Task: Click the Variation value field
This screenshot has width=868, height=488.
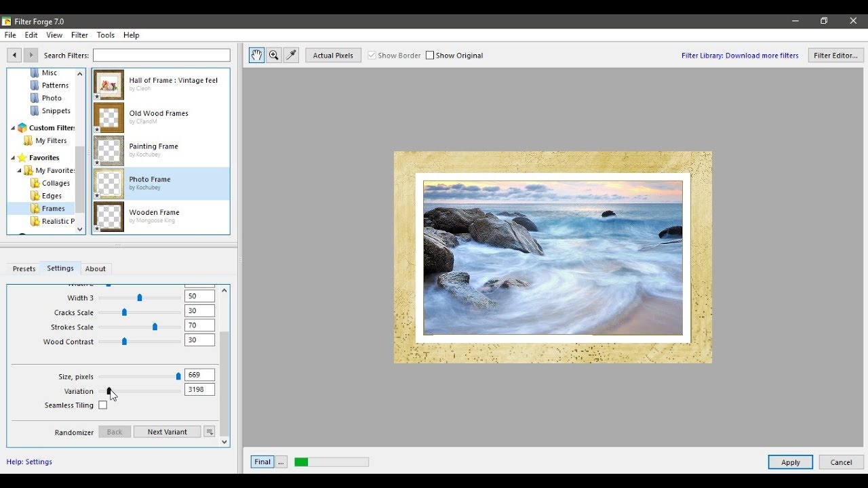Action: [199, 390]
